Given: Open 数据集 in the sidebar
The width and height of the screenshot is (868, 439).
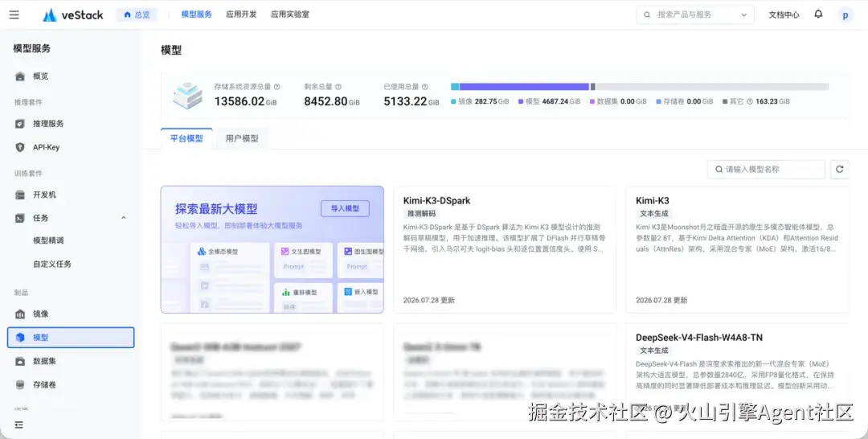Looking at the screenshot, I should coord(71,361).
